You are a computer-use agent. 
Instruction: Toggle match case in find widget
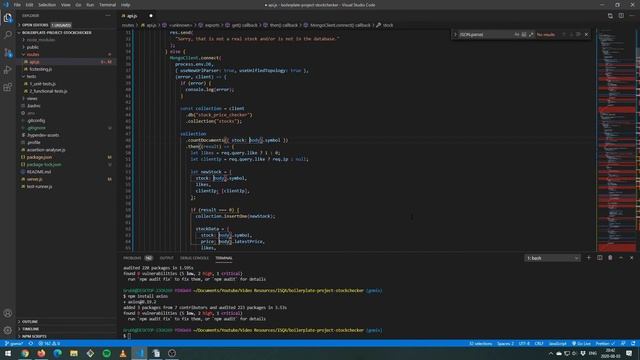[x=517, y=35]
